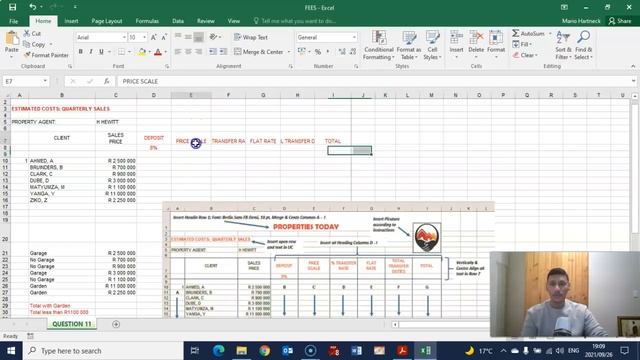640x360 pixels.
Task: Apply the yellow fill color
Action: 142,52
